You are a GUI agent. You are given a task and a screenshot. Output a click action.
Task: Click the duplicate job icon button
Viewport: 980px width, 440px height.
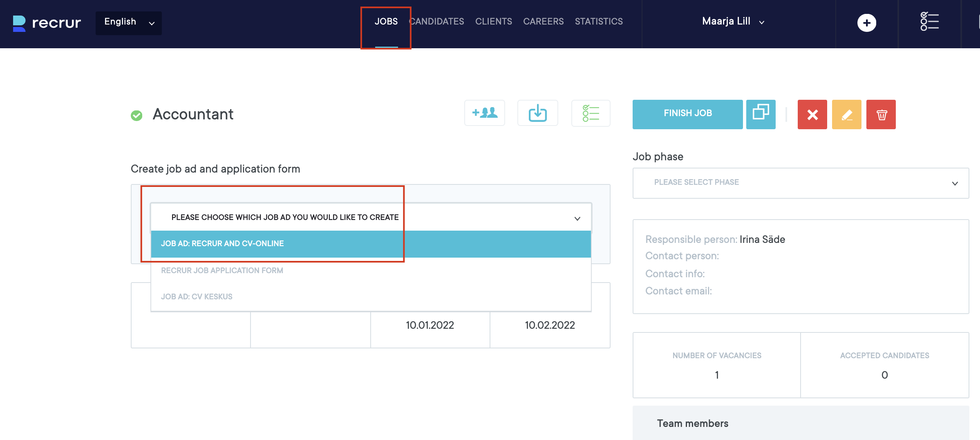tap(761, 114)
